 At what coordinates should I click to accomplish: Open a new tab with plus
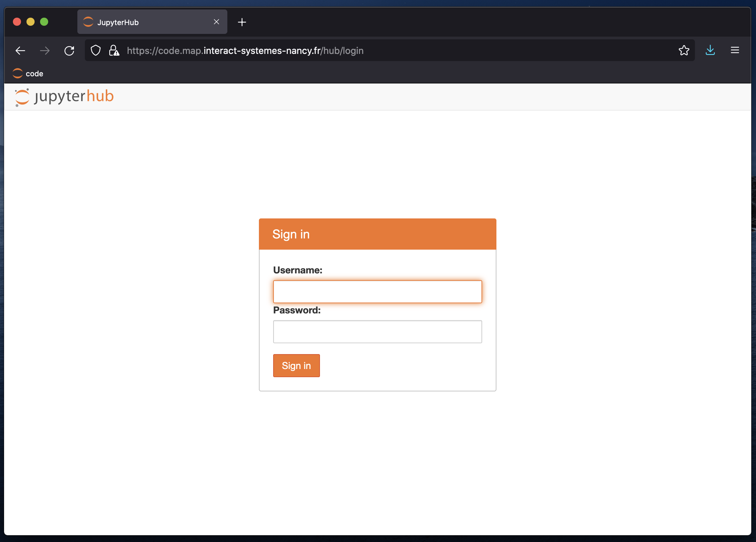coord(242,22)
